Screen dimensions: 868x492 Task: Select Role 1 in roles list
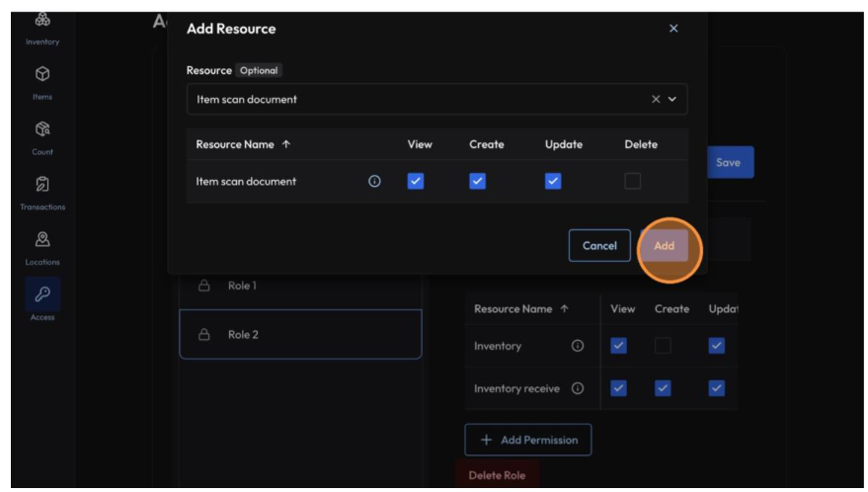pyautogui.click(x=300, y=286)
